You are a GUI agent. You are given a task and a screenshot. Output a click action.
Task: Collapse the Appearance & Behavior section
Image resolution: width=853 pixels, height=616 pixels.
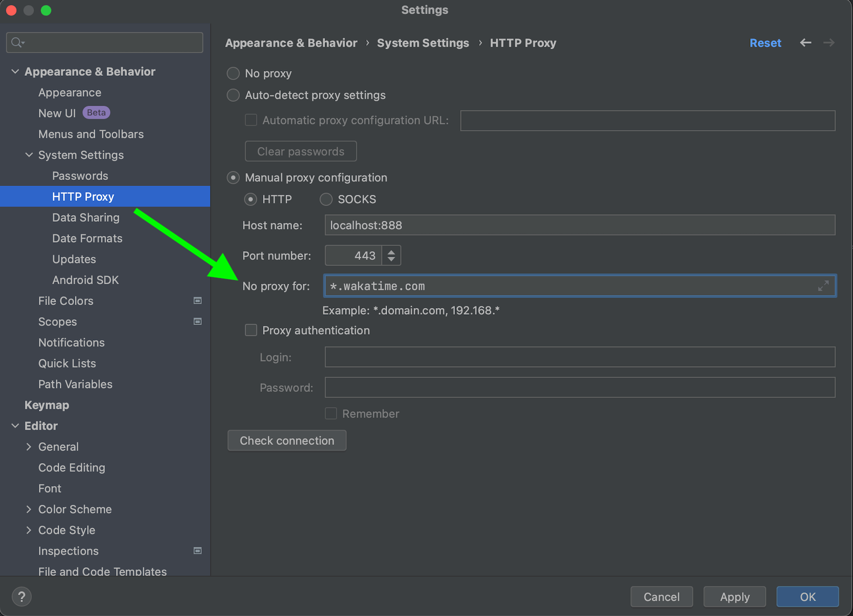(15, 72)
